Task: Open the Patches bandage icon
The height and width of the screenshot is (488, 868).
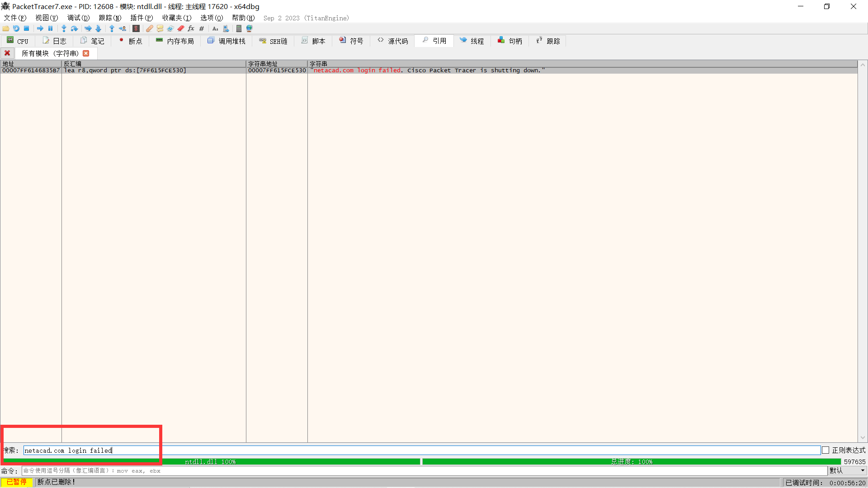Action: point(149,28)
